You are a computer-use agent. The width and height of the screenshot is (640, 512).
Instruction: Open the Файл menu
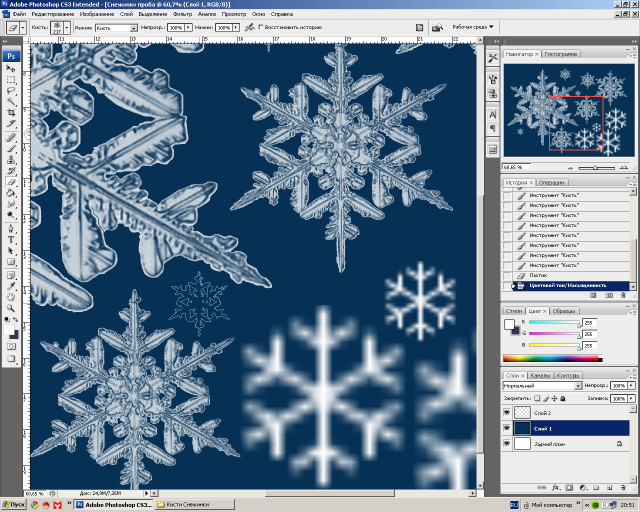pos(19,14)
